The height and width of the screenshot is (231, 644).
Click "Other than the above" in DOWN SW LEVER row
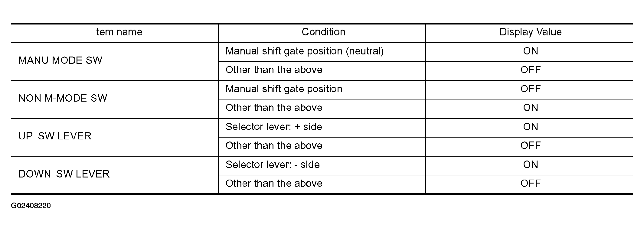point(274,184)
